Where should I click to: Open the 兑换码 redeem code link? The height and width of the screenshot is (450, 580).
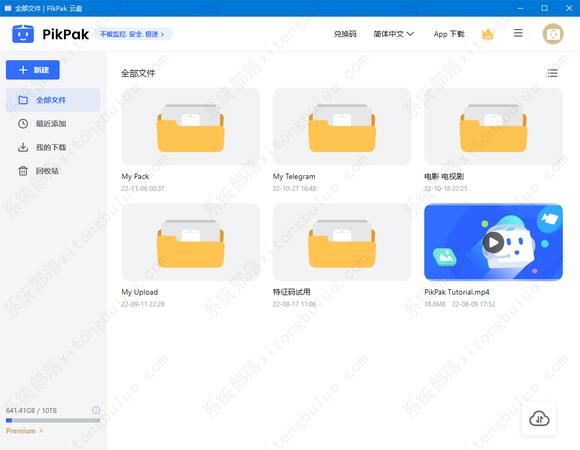point(345,34)
